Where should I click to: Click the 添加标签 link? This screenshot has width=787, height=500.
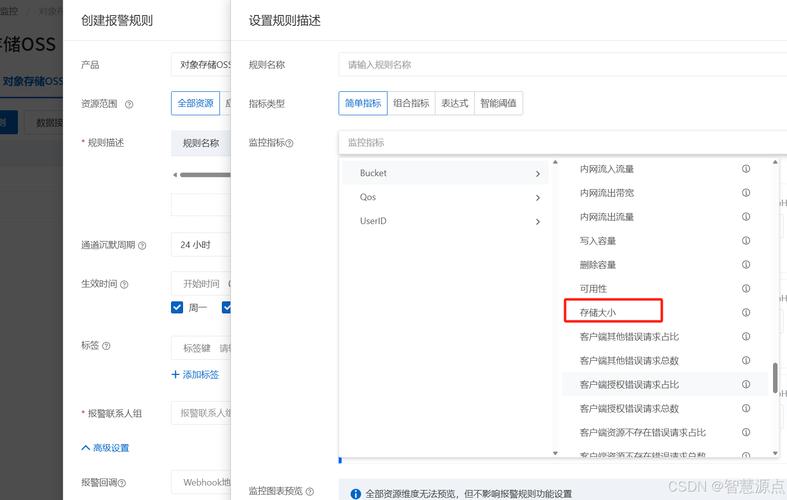coord(195,374)
